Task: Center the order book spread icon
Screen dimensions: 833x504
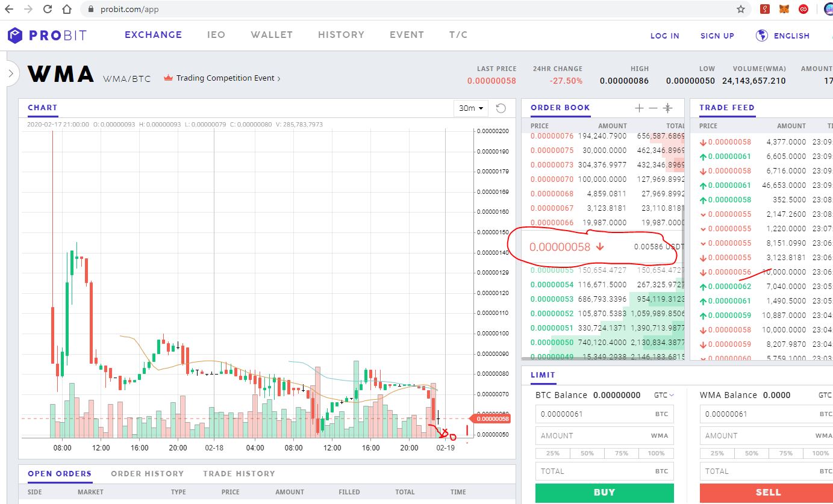Action: [667, 108]
